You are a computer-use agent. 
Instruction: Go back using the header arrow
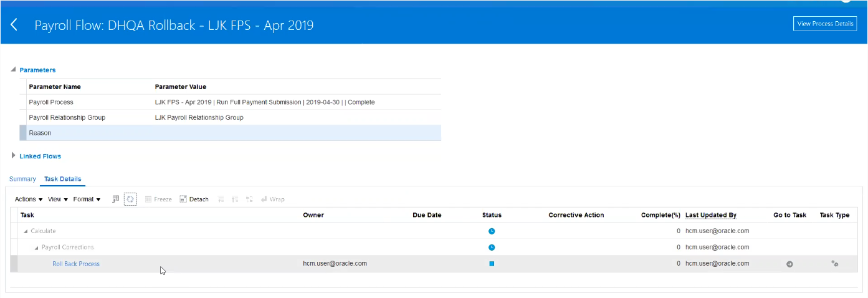(14, 25)
